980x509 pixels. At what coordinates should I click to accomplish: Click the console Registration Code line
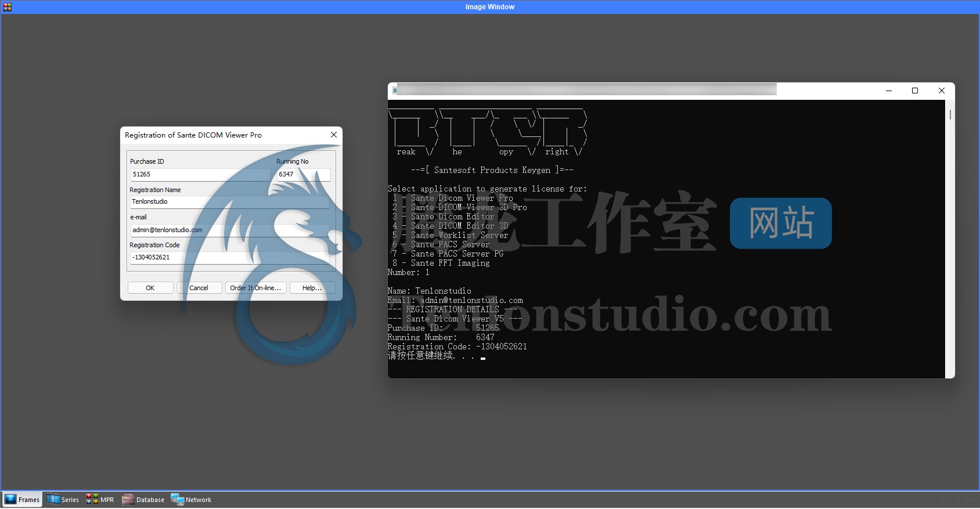coord(457,346)
